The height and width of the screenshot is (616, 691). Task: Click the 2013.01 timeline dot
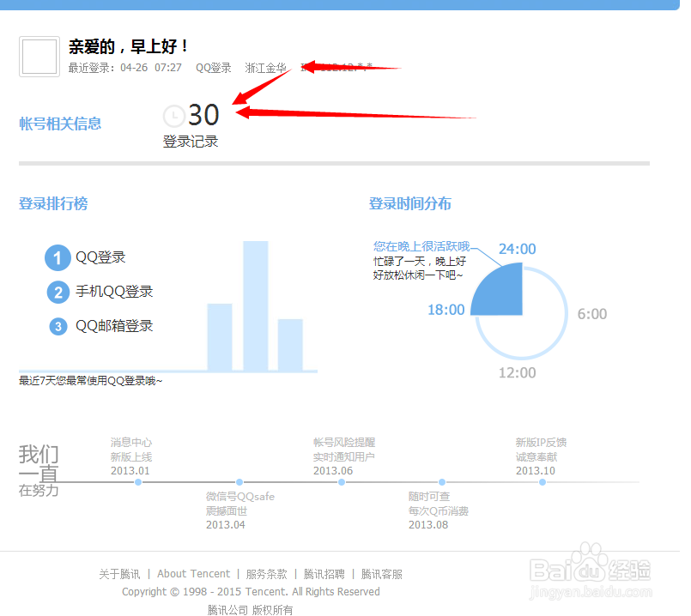click(138, 482)
